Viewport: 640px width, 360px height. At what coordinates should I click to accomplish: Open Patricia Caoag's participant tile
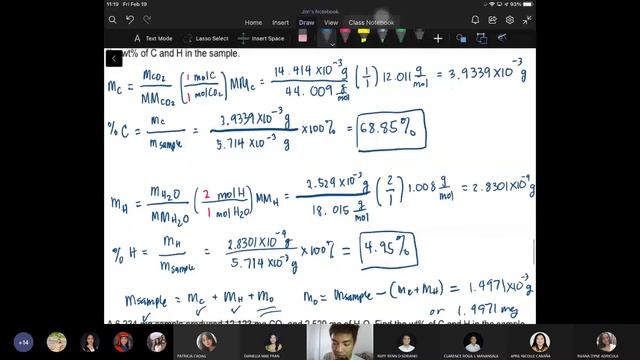[207, 342]
